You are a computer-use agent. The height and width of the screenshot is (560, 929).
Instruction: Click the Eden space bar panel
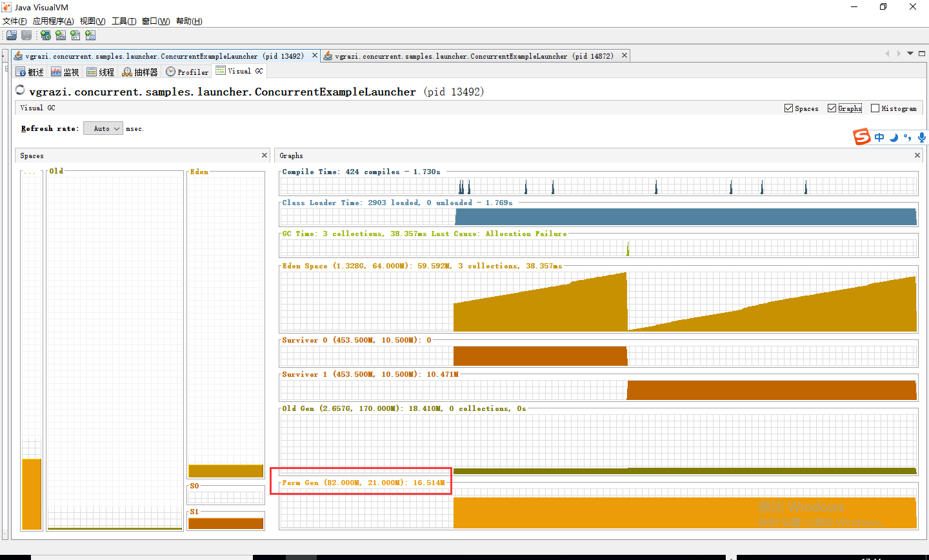point(226,325)
